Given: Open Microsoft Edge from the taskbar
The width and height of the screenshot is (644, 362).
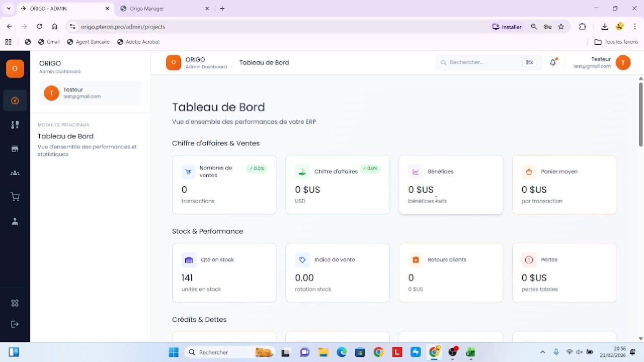Looking at the screenshot, I should click(x=342, y=352).
